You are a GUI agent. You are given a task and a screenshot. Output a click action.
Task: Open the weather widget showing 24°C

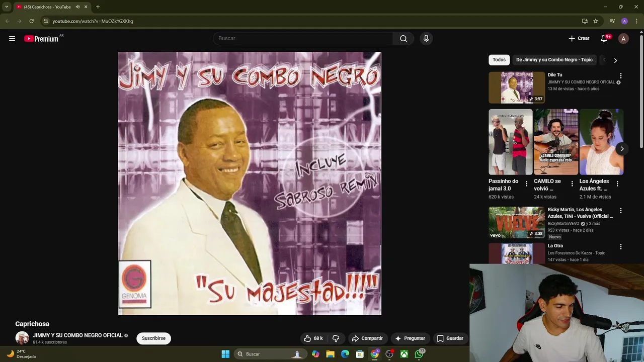coord(21,354)
